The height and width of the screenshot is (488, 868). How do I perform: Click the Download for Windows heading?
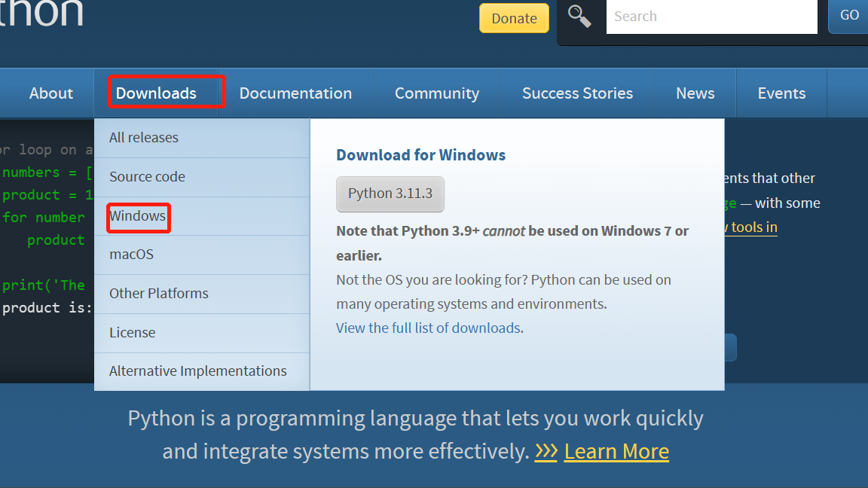click(x=420, y=155)
